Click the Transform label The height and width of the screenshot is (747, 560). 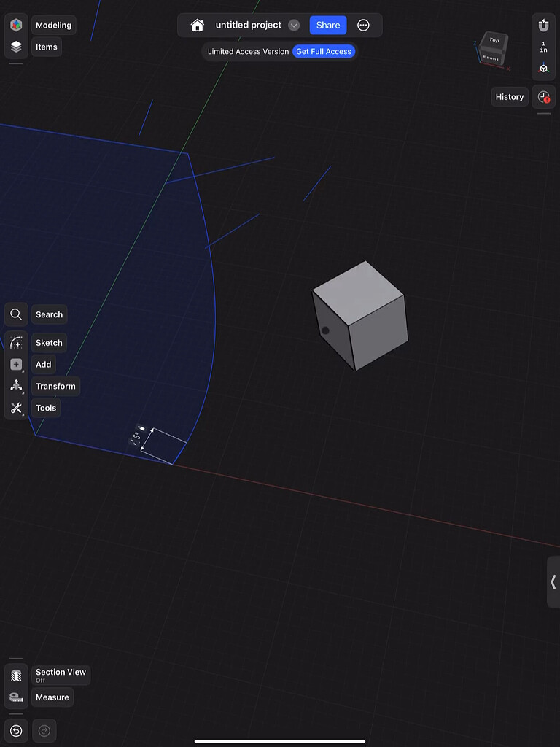55,386
